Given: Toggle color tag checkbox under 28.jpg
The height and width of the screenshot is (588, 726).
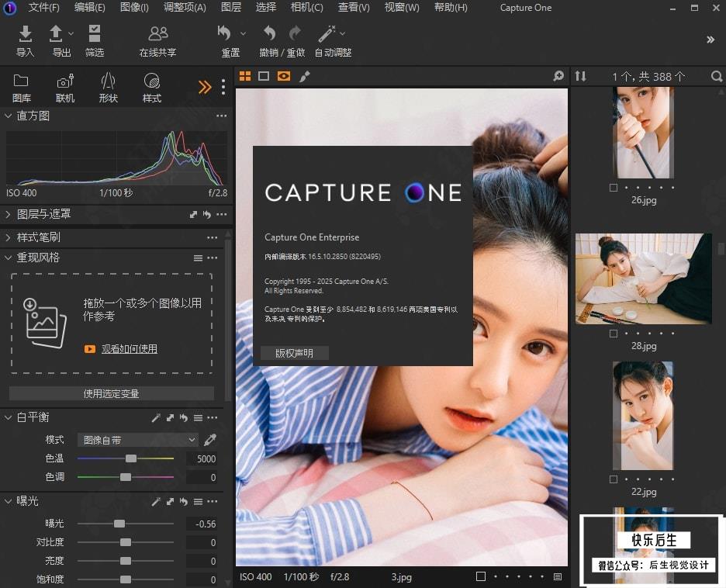Looking at the screenshot, I should click(x=614, y=334).
